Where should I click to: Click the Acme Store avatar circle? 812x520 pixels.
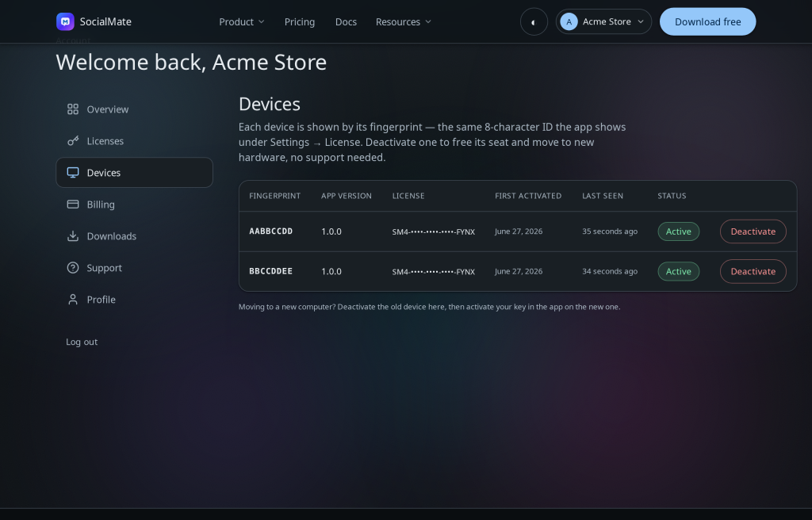coord(569,21)
